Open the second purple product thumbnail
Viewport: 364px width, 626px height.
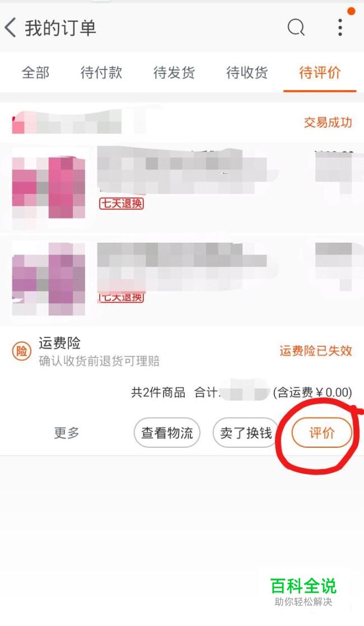(x=49, y=279)
